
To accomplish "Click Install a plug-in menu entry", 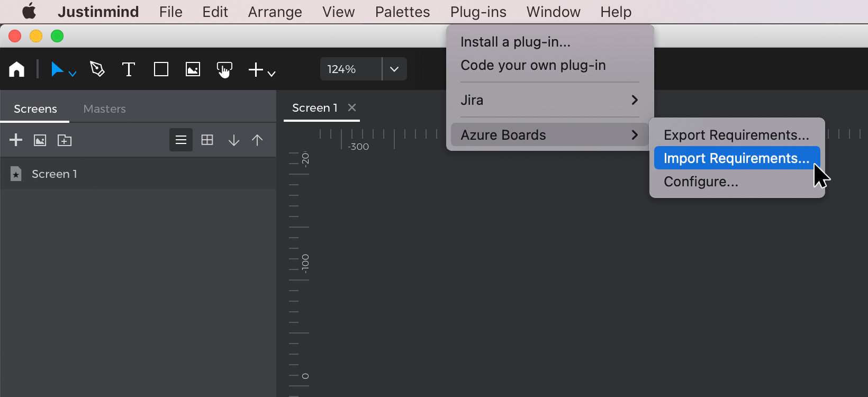I will (x=516, y=42).
